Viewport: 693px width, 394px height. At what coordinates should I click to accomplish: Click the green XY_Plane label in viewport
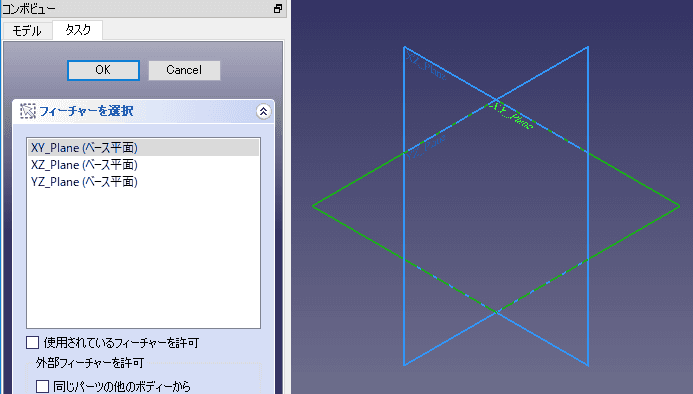click(512, 116)
